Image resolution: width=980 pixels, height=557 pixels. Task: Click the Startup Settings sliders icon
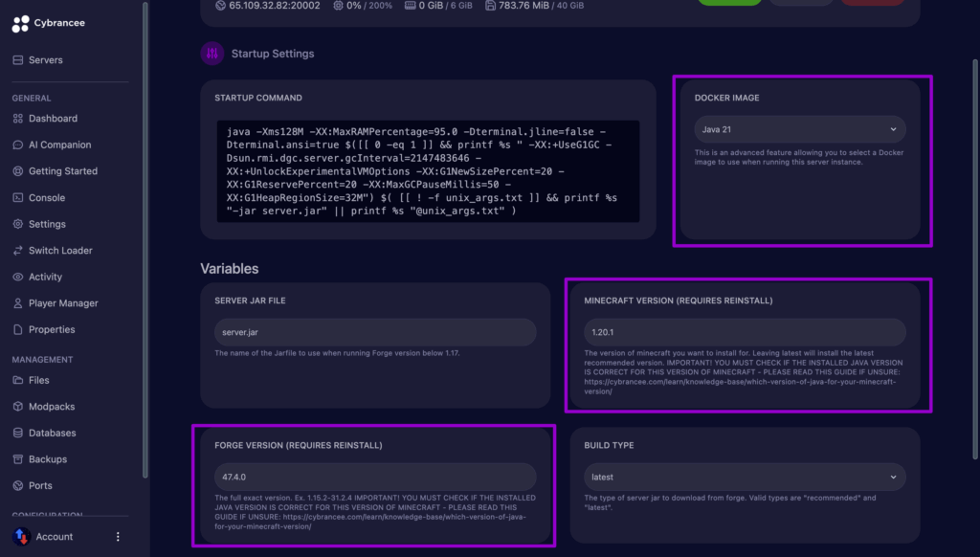point(212,54)
